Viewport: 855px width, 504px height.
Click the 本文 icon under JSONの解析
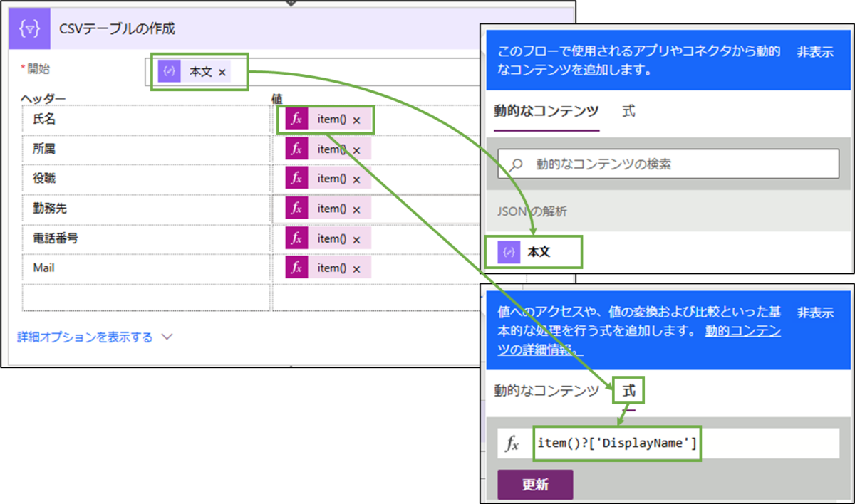pos(509,252)
